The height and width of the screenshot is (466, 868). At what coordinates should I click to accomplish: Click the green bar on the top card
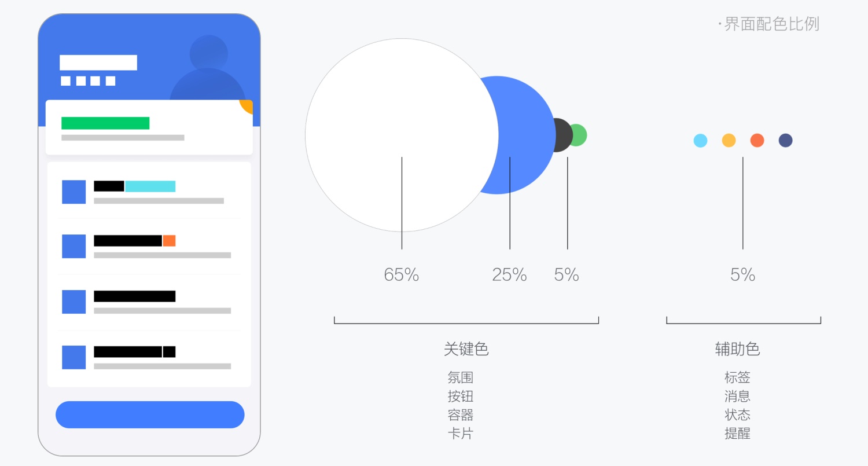coord(105,123)
